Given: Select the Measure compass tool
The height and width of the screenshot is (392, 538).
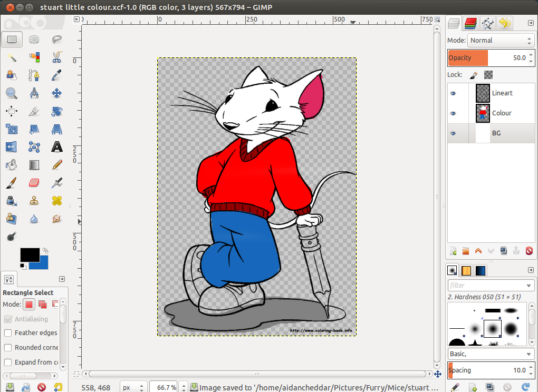Looking at the screenshot, I should click(x=34, y=93).
